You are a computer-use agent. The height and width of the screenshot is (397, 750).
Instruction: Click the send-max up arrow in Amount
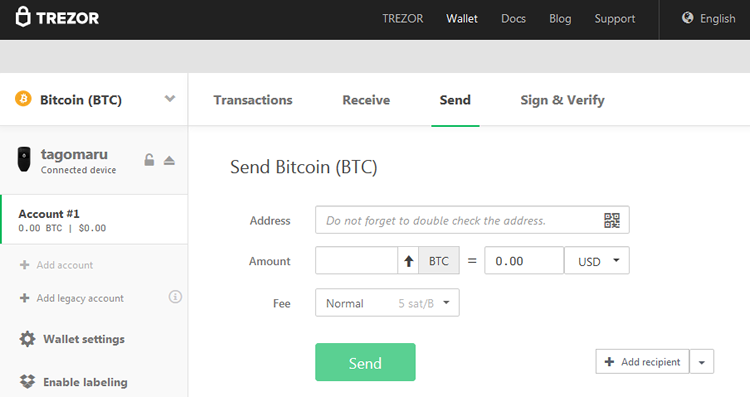tap(408, 261)
